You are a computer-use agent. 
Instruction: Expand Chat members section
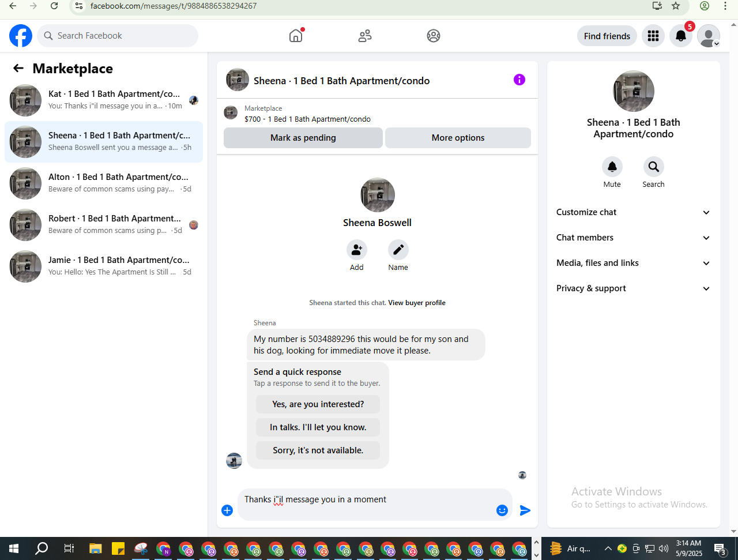[x=633, y=238]
